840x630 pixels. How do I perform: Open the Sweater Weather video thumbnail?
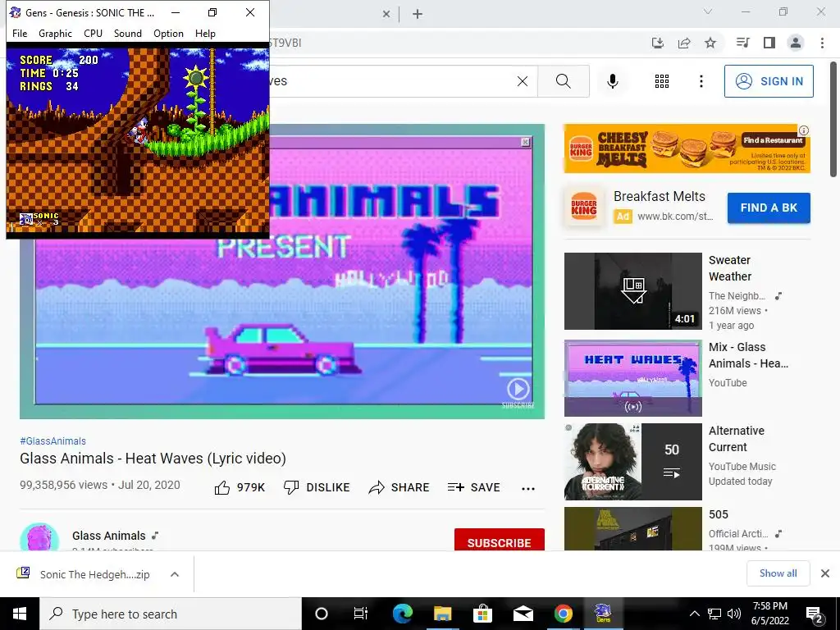point(632,291)
